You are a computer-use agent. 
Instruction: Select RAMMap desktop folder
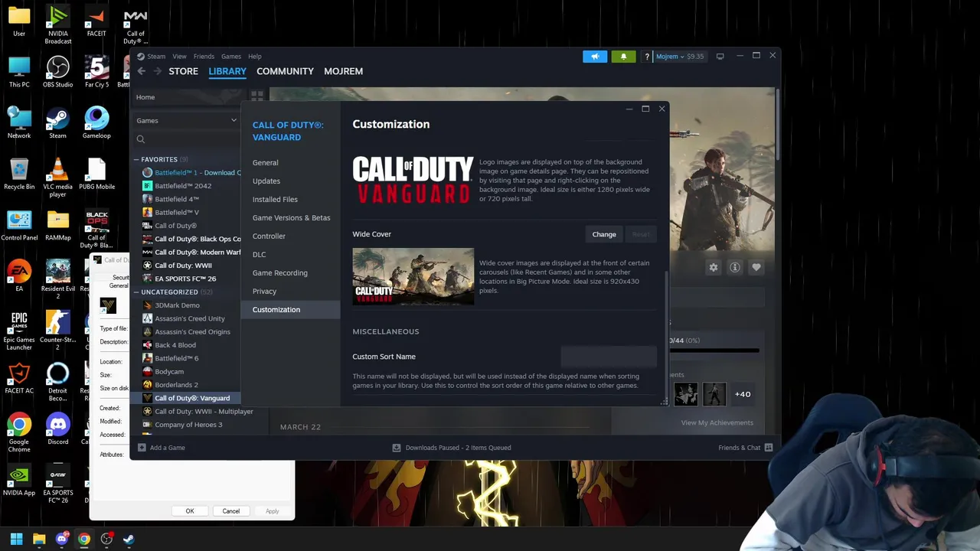pyautogui.click(x=57, y=226)
